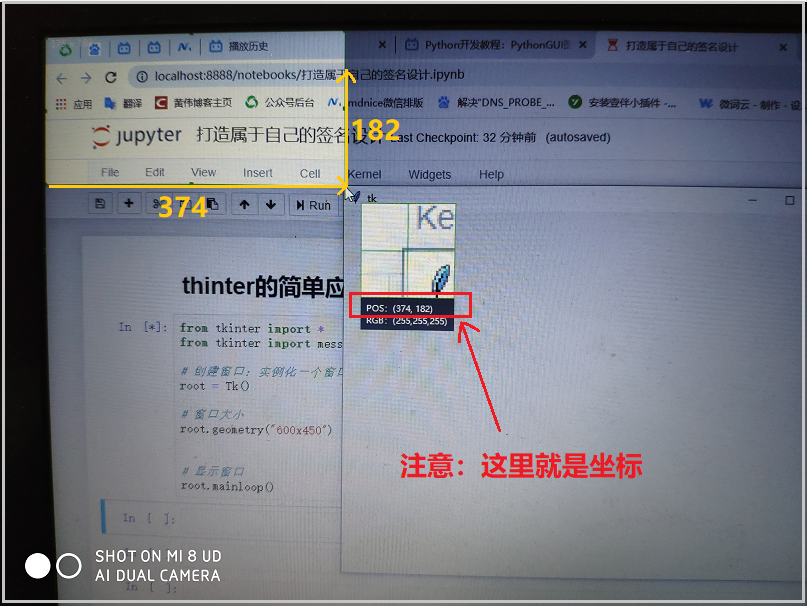Cut the selected cell using scissors icon
Viewport: 807px width, 606px height.
point(158,204)
